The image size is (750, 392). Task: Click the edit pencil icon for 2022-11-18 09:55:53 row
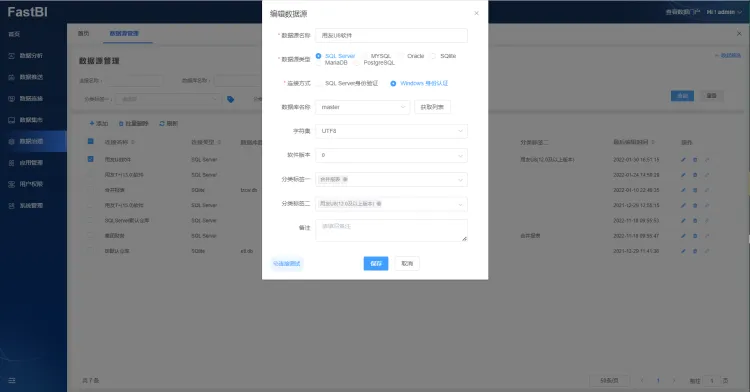[683, 221]
